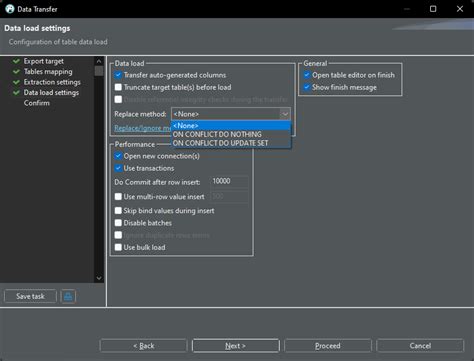Click the Proceed button

point(328,346)
